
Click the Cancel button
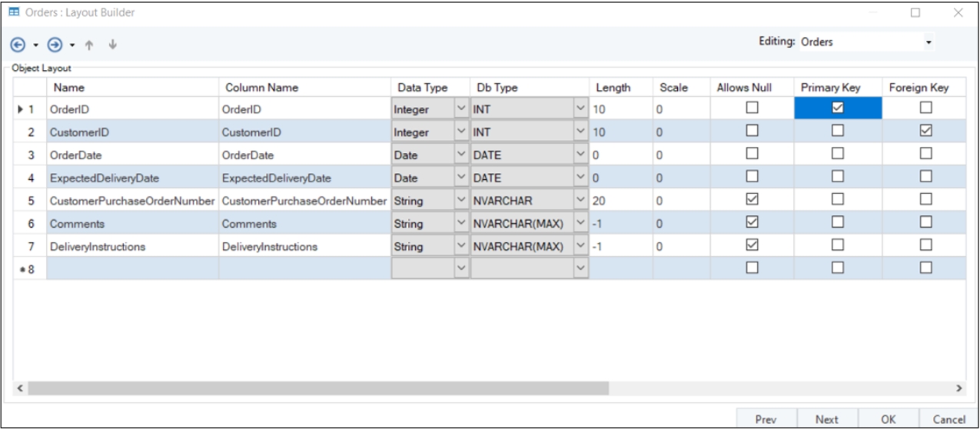click(x=948, y=419)
